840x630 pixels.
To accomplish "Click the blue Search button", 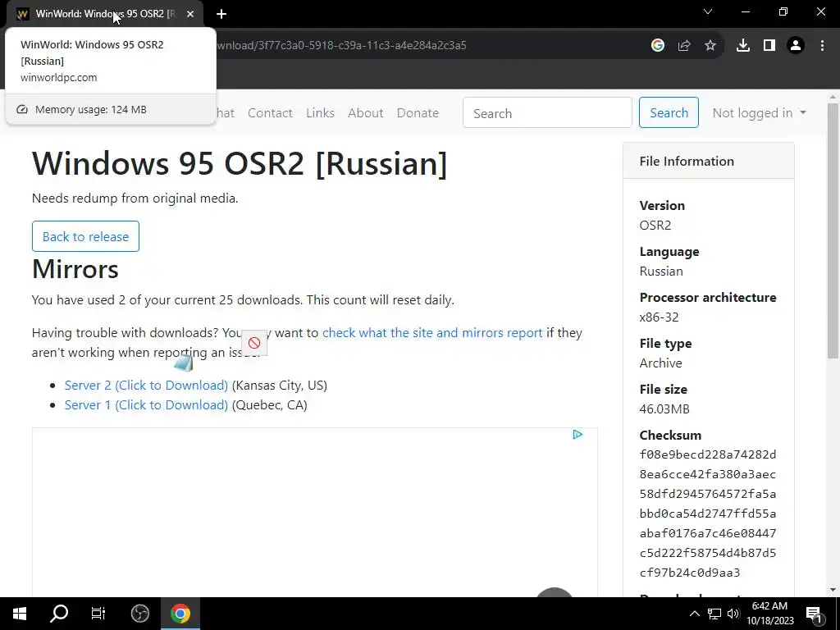I will coord(669,112).
